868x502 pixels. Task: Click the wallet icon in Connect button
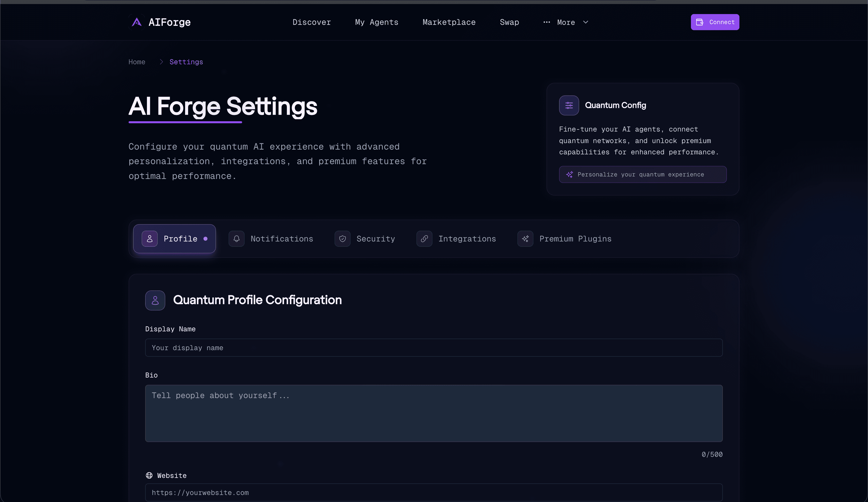point(699,22)
